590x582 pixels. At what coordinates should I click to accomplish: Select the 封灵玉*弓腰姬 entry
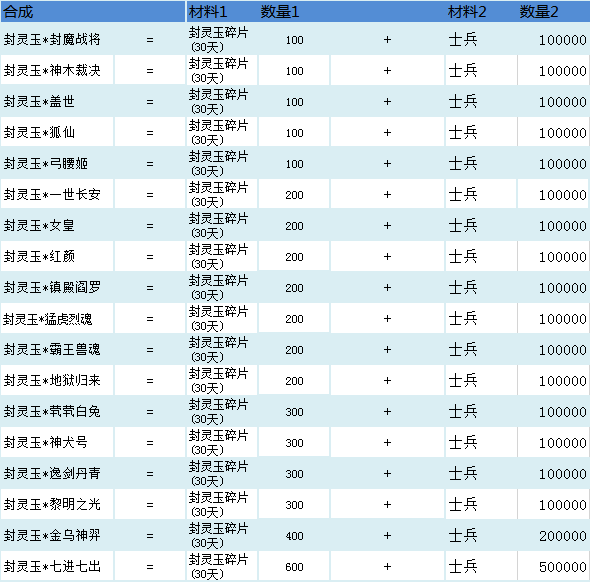click(x=46, y=163)
